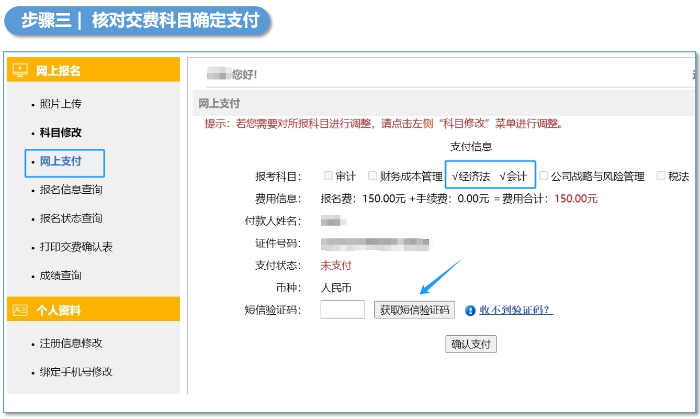Go to 注册信息修改 page
The image size is (700, 419).
pyautogui.click(x=71, y=343)
